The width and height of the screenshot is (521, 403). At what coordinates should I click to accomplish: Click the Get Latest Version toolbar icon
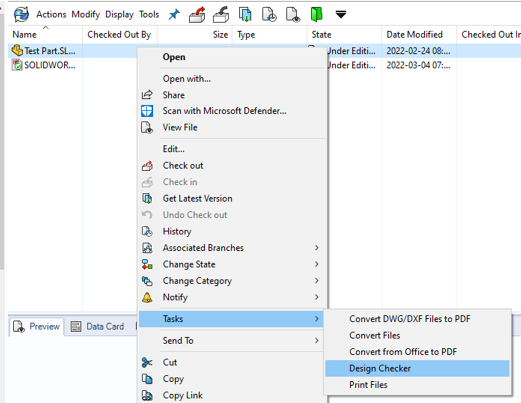tap(245, 15)
